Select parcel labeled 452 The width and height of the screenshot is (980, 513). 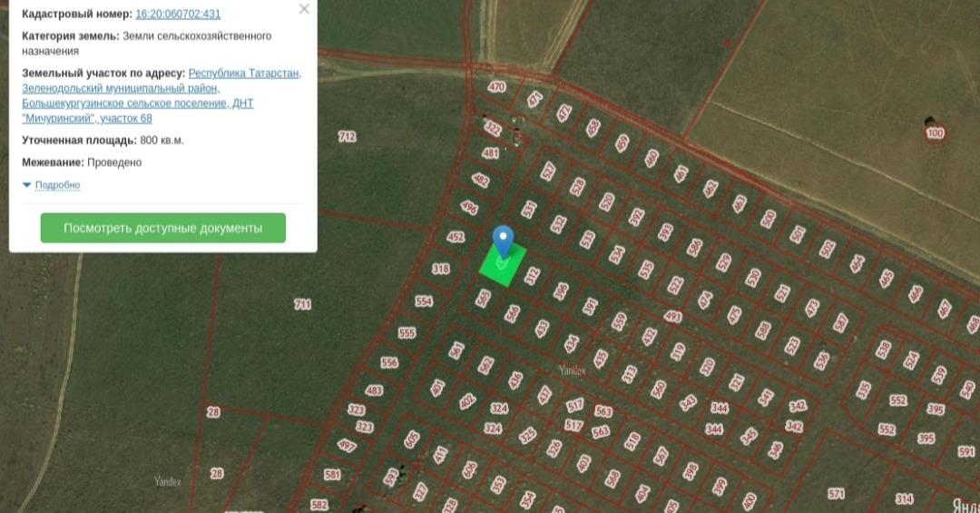456,237
